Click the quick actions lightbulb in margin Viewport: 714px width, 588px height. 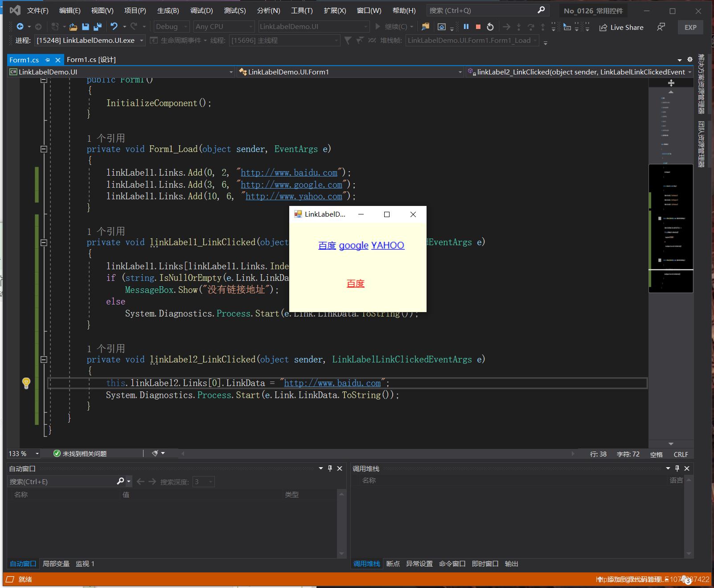point(26,382)
